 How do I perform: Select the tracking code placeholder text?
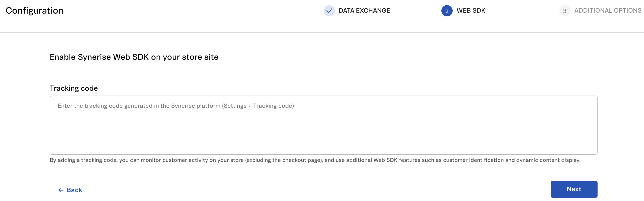click(x=176, y=106)
